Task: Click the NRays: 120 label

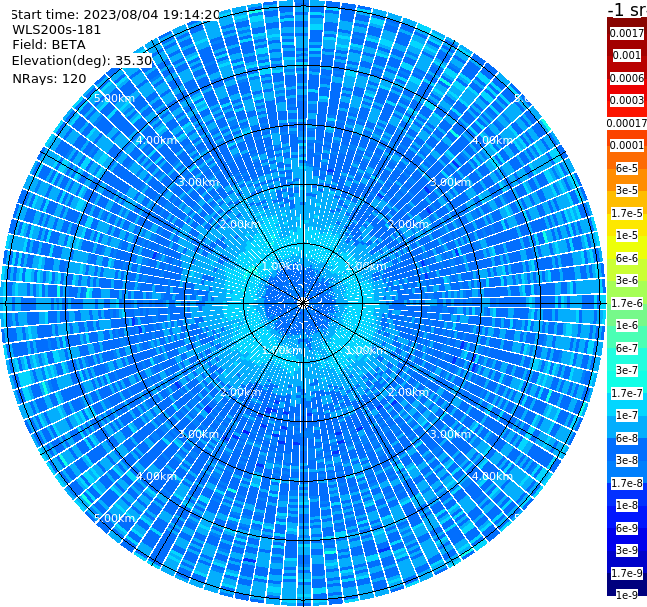Action: [x=49, y=78]
